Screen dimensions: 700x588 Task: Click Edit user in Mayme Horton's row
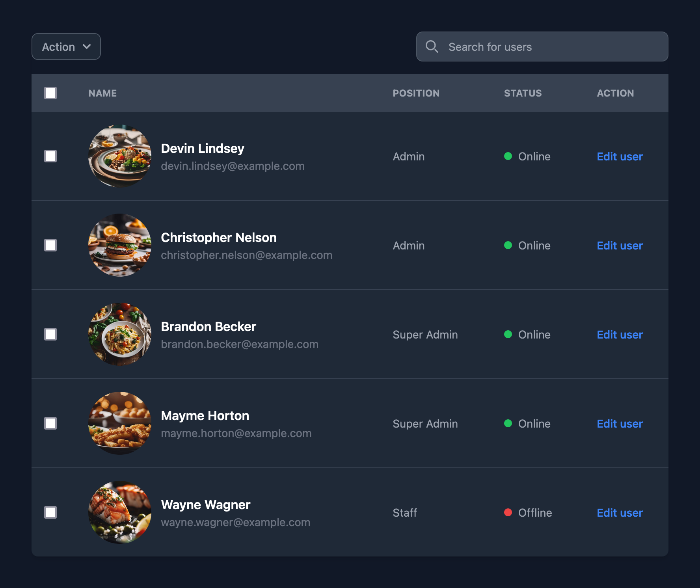tap(620, 424)
